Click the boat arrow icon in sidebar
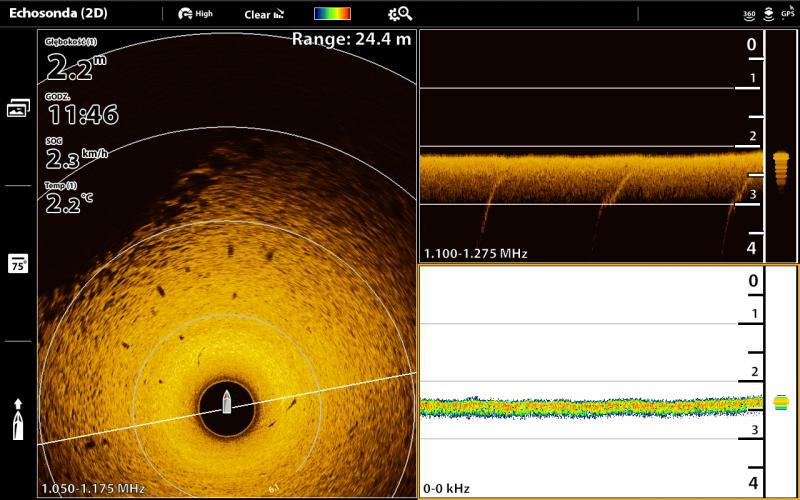 coord(18,419)
